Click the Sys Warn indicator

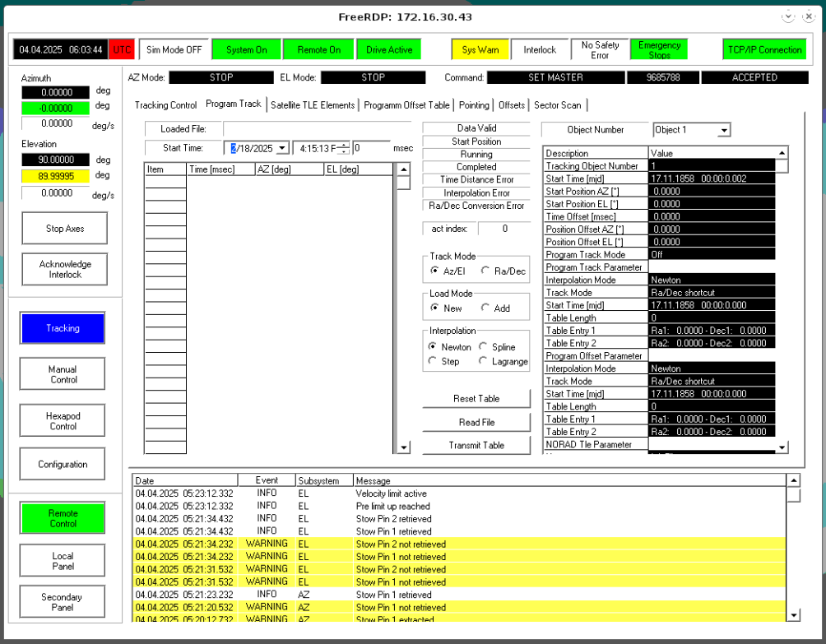tap(480, 49)
